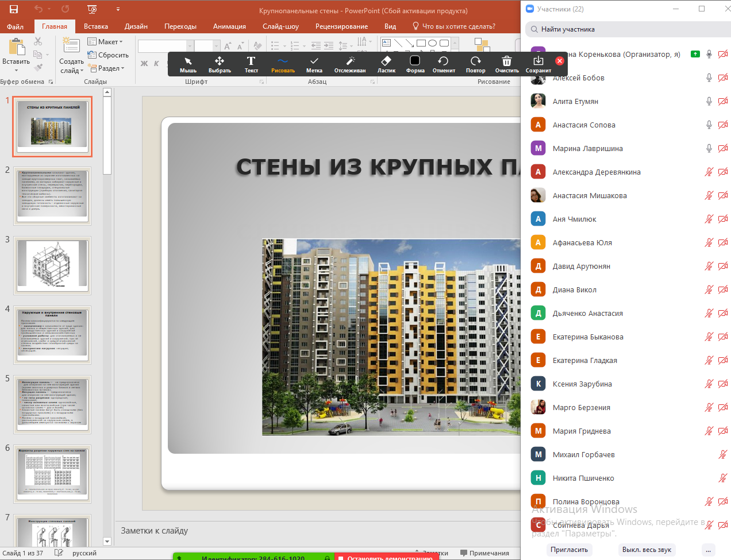Click Reset (Сбросить) slide button

108,55
